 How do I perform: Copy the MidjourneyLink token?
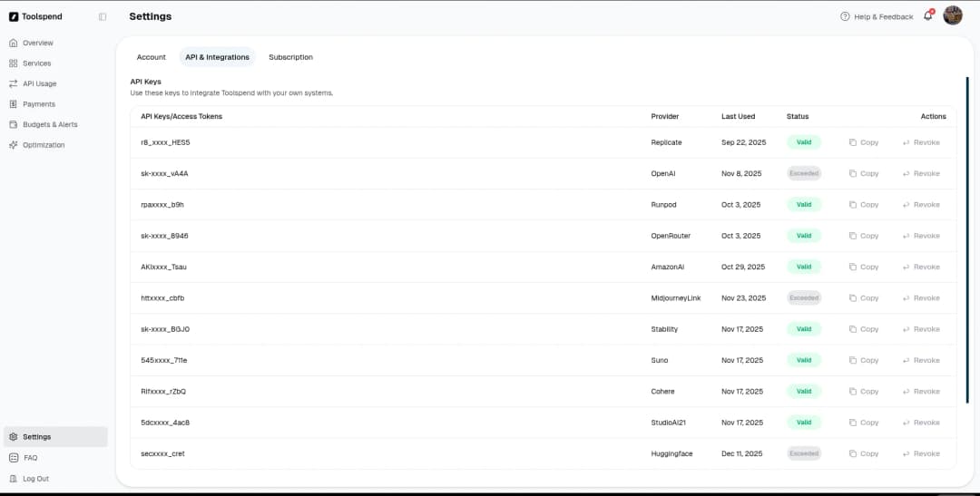click(x=864, y=298)
